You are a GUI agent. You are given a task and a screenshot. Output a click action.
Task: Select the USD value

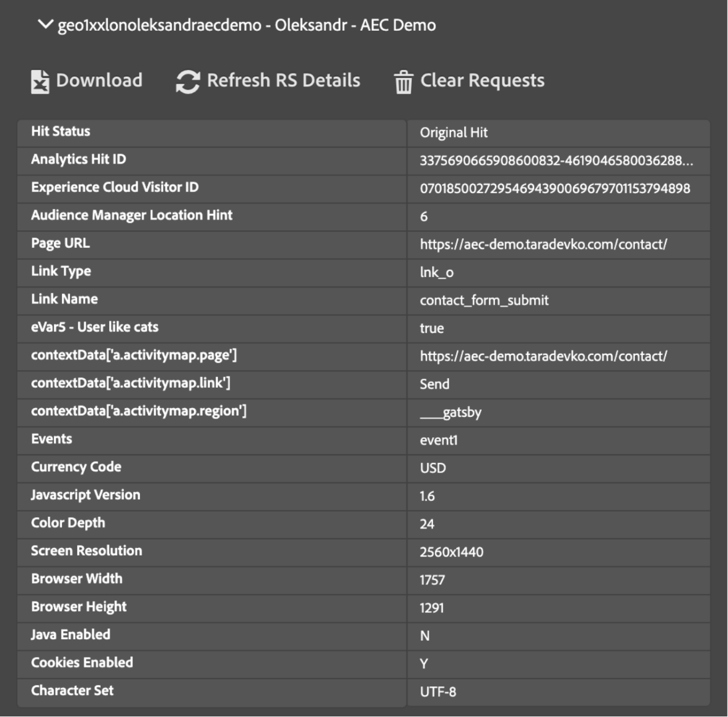click(433, 468)
